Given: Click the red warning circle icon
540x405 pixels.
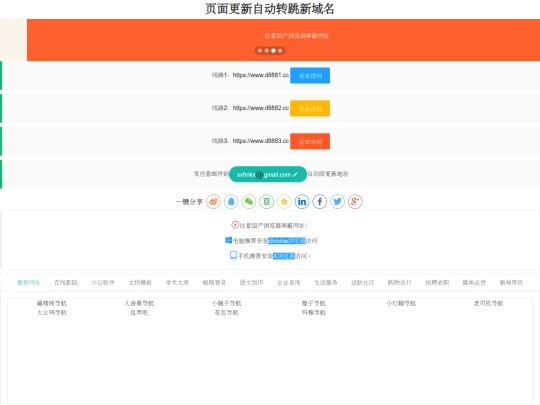Looking at the screenshot, I should click(x=235, y=225).
